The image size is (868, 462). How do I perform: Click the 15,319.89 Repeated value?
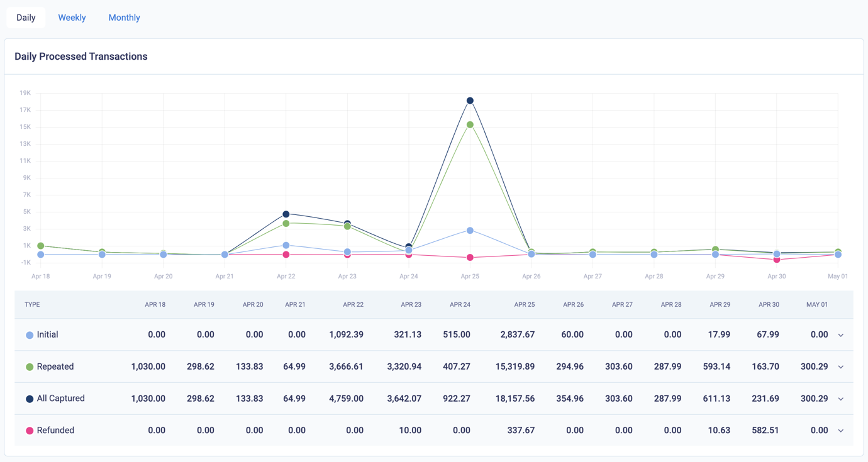(x=515, y=366)
